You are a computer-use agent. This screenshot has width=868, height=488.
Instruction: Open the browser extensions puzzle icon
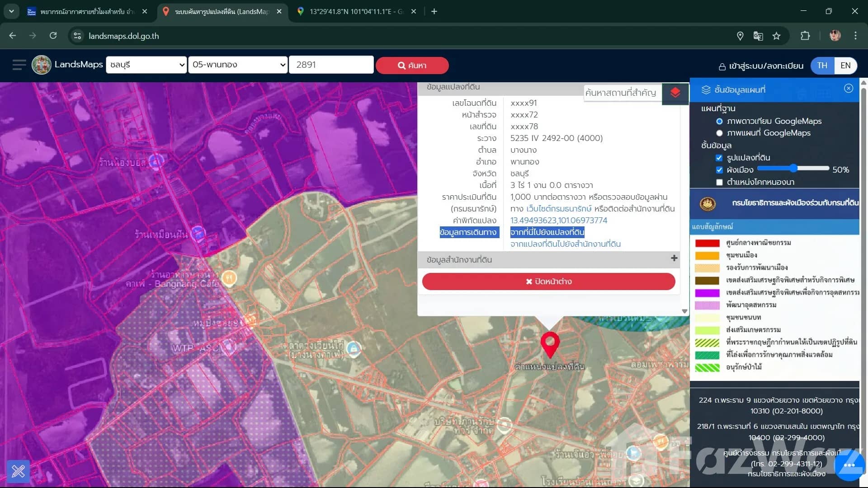click(805, 36)
